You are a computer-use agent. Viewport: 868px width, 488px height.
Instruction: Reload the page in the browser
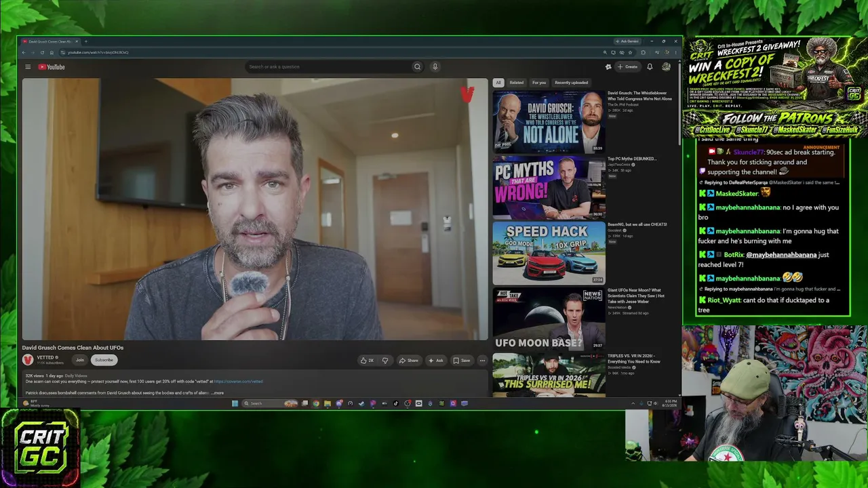pyautogui.click(x=42, y=52)
